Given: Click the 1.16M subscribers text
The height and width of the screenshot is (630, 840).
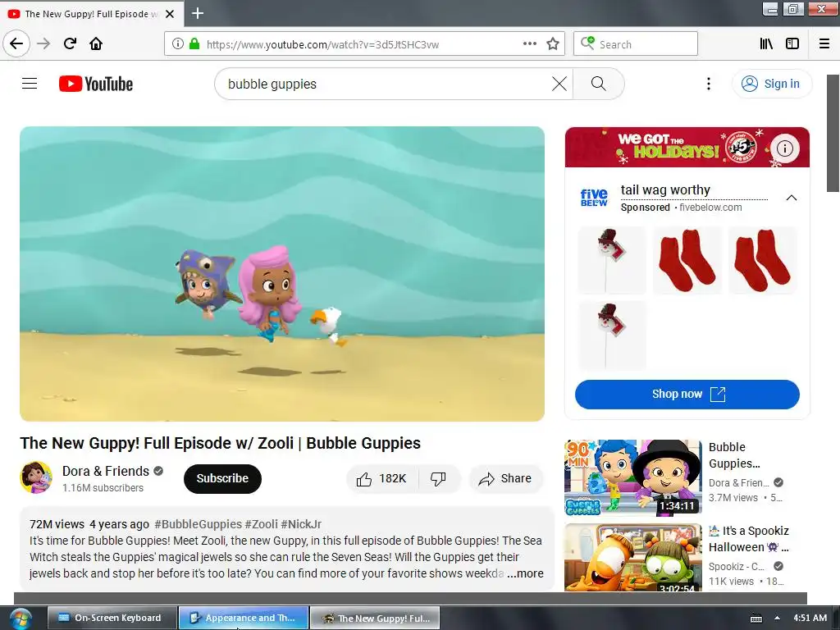Looking at the screenshot, I should (103, 488).
